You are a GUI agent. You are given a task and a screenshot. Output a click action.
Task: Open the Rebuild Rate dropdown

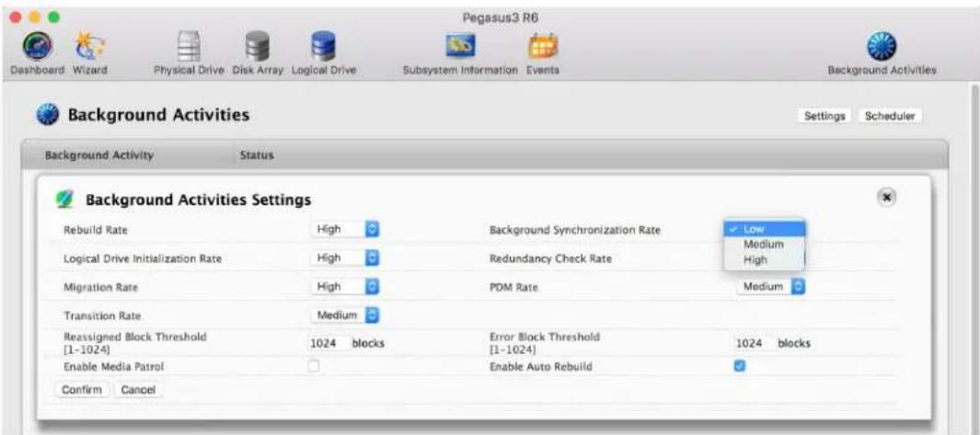tap(345, 229)
